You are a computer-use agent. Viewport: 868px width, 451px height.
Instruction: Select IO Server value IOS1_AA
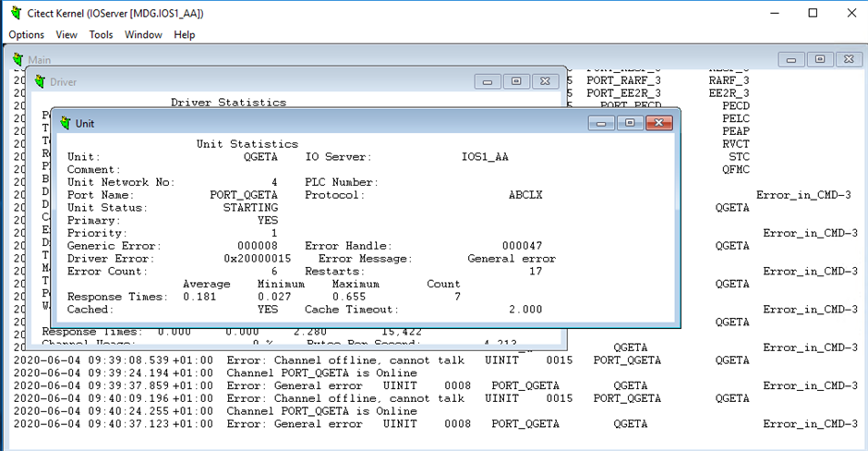click(x=485, y=157)
